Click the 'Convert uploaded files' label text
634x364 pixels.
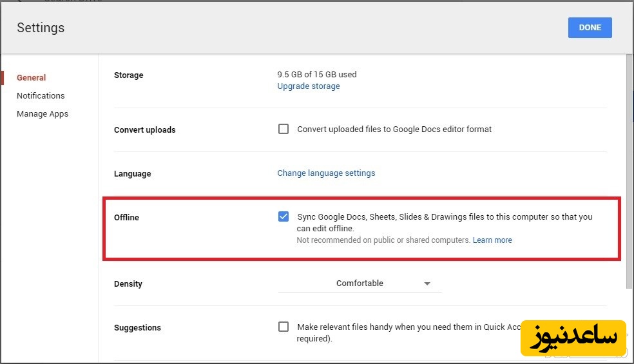pyautogui.click(x=394, y=129)
